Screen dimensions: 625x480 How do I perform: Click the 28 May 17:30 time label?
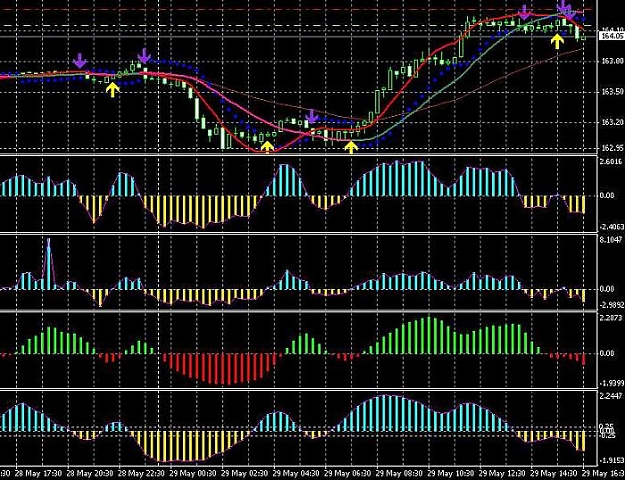click(x=37, y=474)
